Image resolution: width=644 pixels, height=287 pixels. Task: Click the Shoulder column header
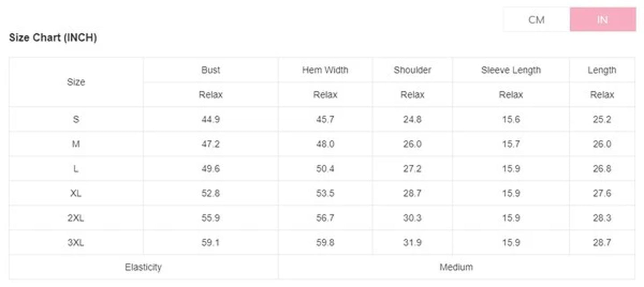click(412, 70)
